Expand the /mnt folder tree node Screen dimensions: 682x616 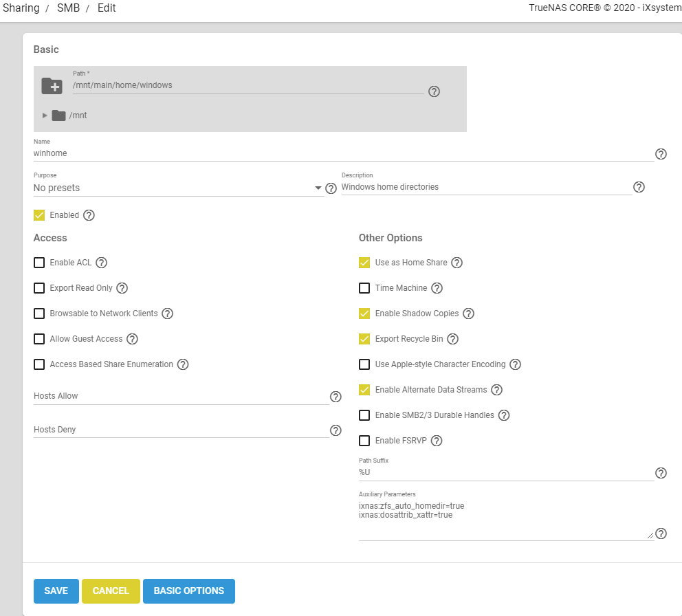point(45,115)
